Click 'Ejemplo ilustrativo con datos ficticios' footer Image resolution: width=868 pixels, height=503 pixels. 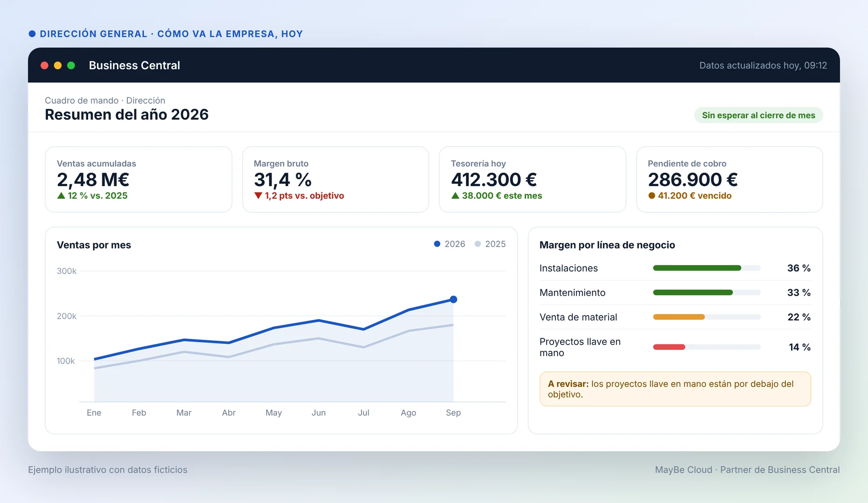pos(108,470)
